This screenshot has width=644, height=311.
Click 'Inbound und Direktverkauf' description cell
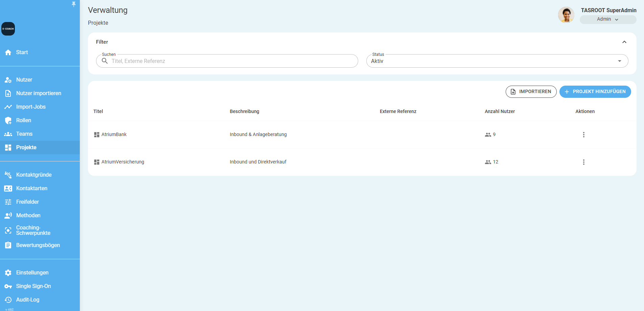pos(258,162)
